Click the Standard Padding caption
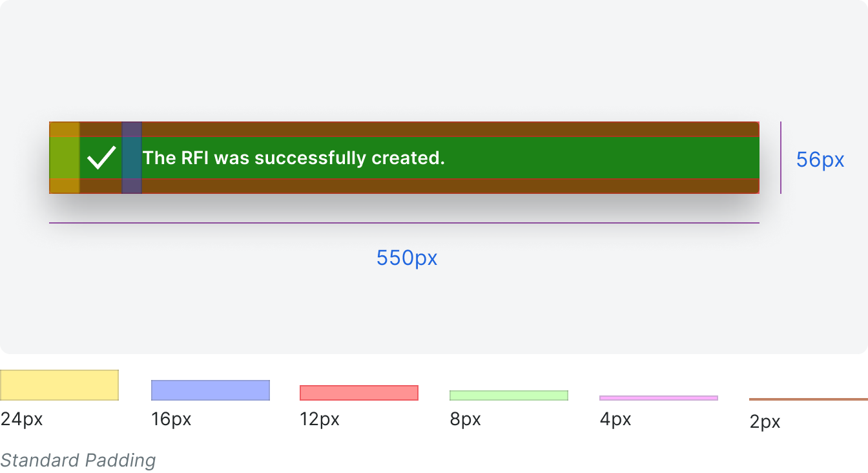The height and width of the screenshot is (473, 868). [78, 460]
